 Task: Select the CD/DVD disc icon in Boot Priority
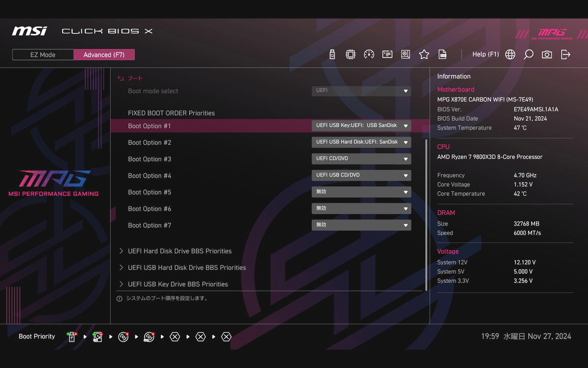123,337
